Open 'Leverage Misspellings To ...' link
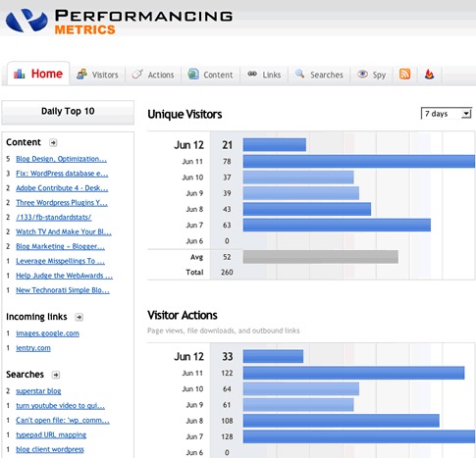 (60, 261)
